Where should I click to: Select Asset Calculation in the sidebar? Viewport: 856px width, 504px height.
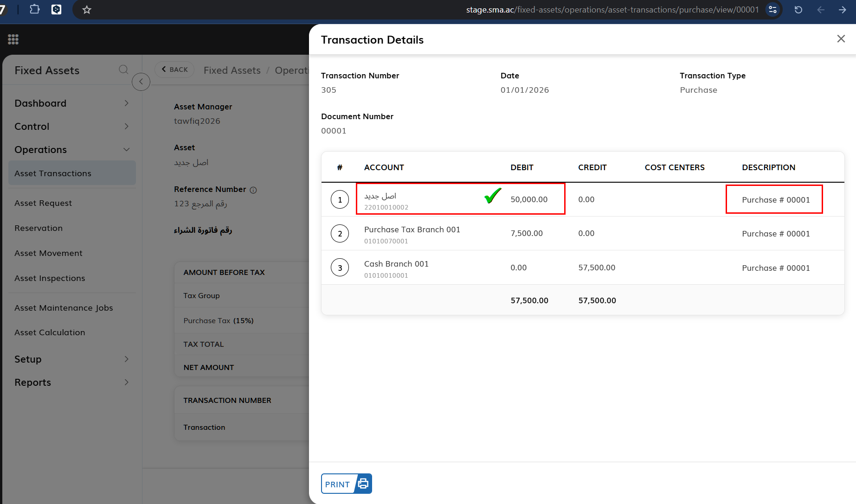click(50, 332)
